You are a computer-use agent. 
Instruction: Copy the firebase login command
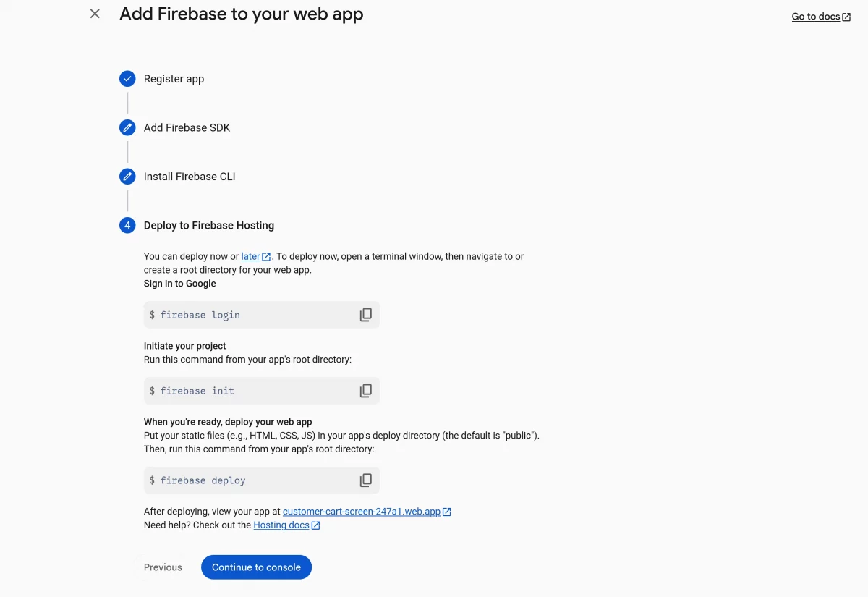click(x=366, y=315)
